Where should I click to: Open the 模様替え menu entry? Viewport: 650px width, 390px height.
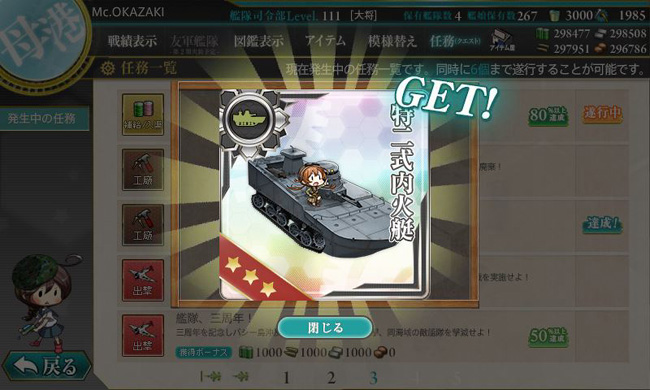click(x=392, y=41)
